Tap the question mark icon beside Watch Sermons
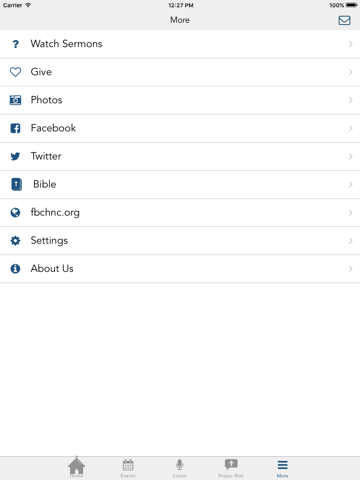Viewport: 360px width, 480px height. [15, 44]
